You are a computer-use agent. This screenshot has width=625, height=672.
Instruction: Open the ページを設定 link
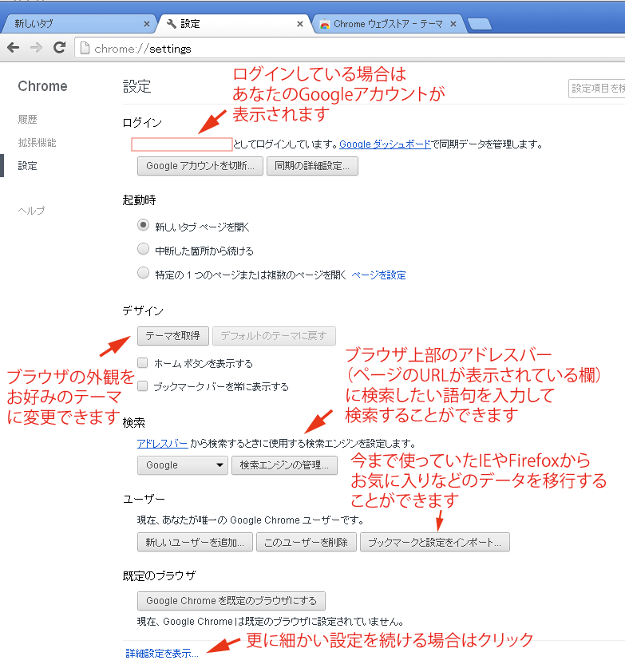[378, 275]
